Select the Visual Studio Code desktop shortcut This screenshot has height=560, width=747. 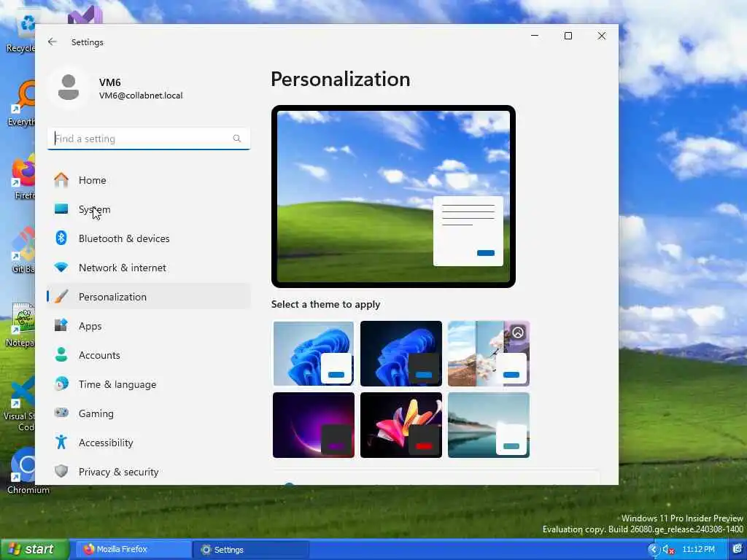pos(19,403)
